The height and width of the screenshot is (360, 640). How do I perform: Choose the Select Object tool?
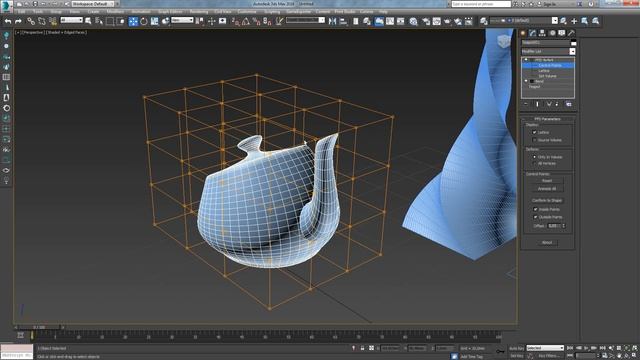point(88,21)
